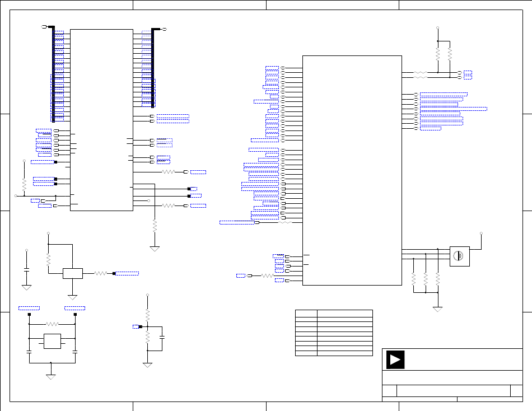Image resolution: width=532 pixels, height=411 pixels.
Task: Select the body of the large right IC
Action: (x=352, y=170)
